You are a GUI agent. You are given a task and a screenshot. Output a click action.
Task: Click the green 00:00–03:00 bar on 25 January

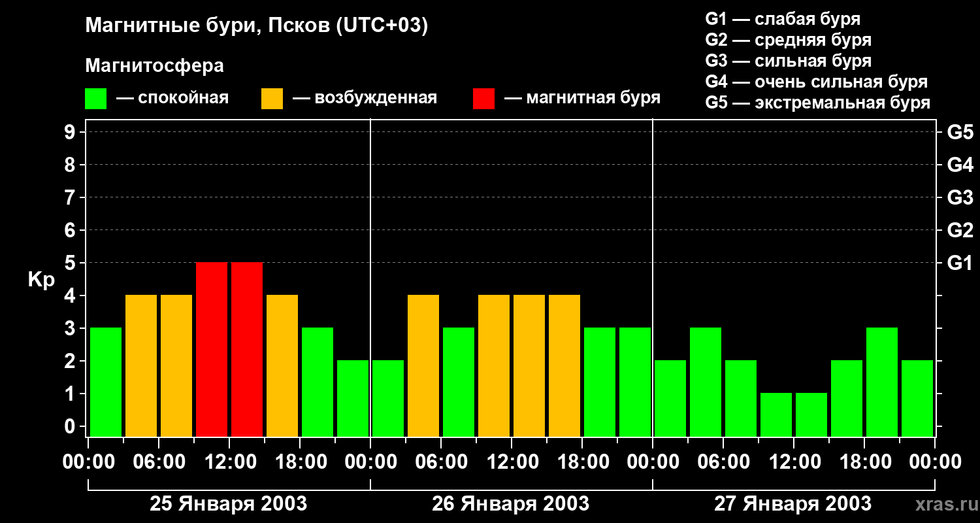(x=106, y=382)
